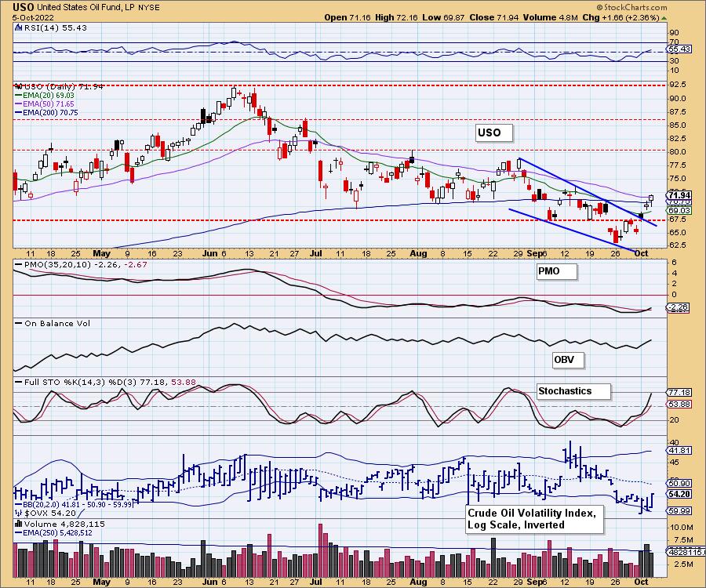Click the 69.03 EMA value tag on the right axis
Viewport: 706px width, 588px height.
679,211
